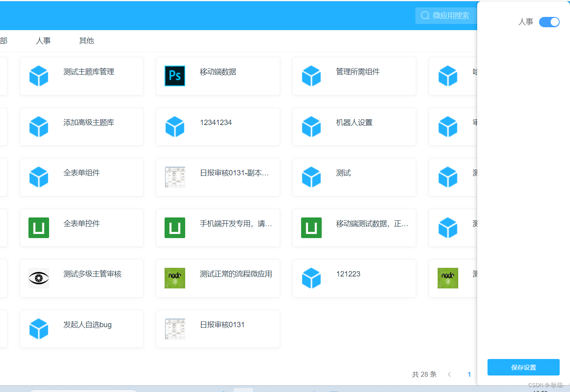570x392 pixels.
Task: Click the spreadsheet thumbnail for 日报审核0131-副本
Action: click(x=175, y=177)
